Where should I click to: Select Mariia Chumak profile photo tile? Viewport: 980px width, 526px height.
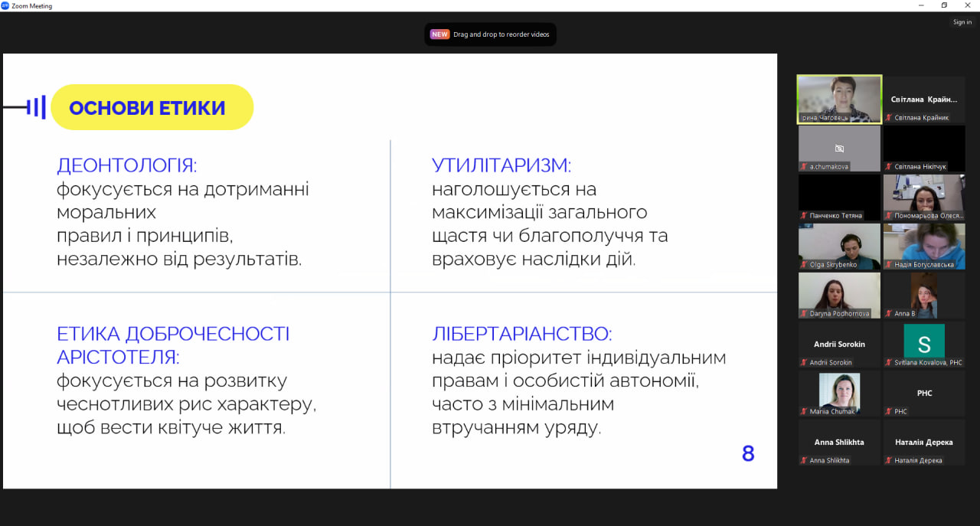pyautogui.click(x=839, y=393)
